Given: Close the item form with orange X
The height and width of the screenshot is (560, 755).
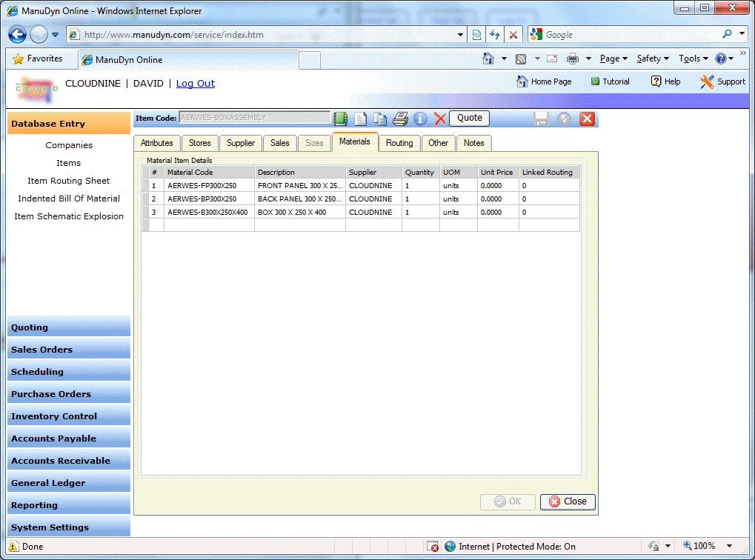Looking at the screenshot, I should [x=587, y=119].
